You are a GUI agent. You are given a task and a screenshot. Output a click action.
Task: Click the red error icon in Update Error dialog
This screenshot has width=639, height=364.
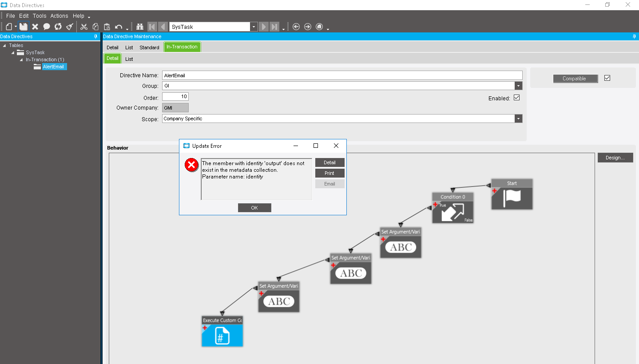(x=191, y=165)
